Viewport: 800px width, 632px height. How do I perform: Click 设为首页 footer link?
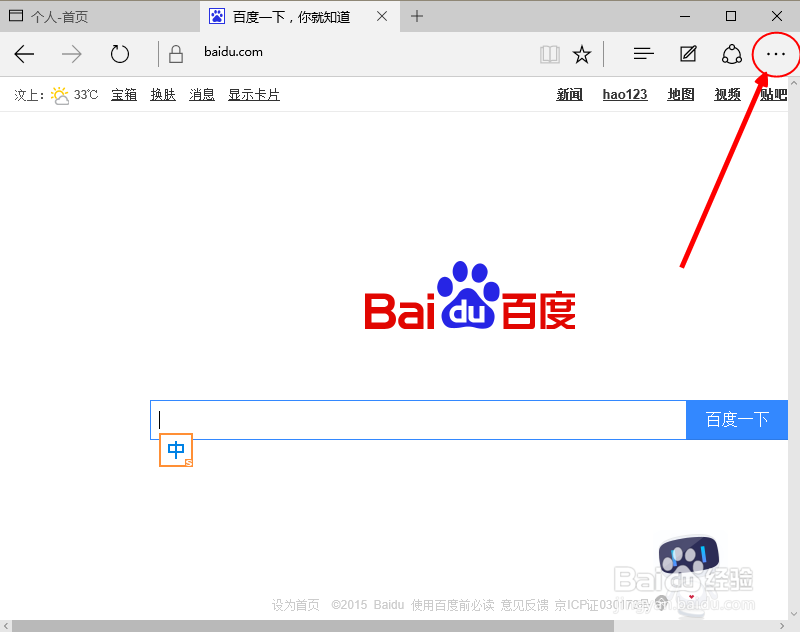pyautogui.click(x=295, y=605)
